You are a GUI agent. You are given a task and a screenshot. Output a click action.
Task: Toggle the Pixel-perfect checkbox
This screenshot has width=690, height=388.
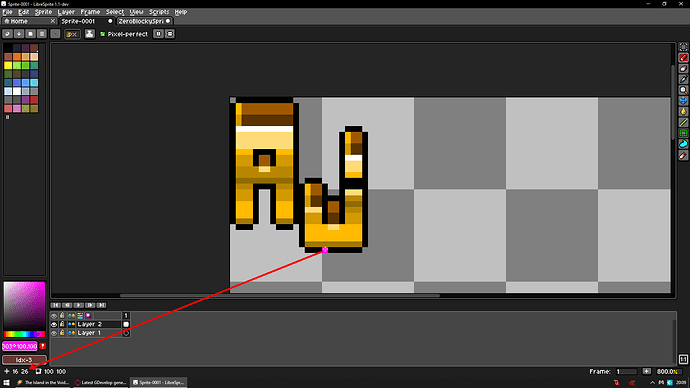pos(103,34)
